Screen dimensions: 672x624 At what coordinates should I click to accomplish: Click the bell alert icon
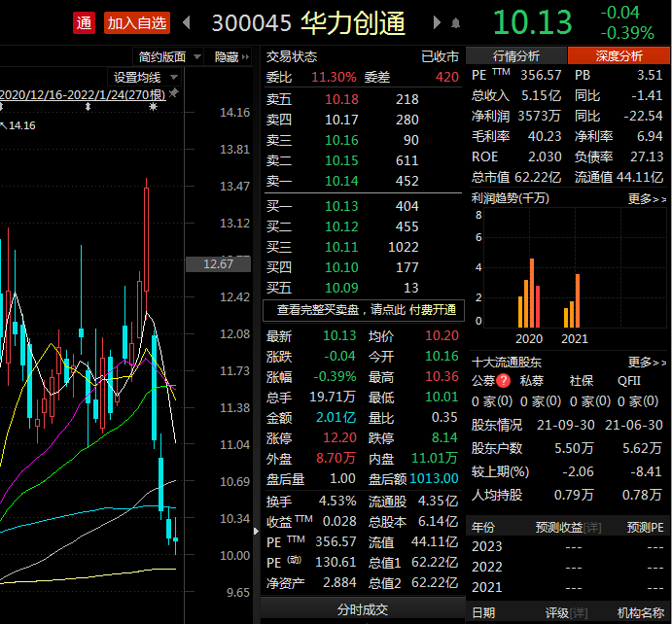tap(455, 23)
